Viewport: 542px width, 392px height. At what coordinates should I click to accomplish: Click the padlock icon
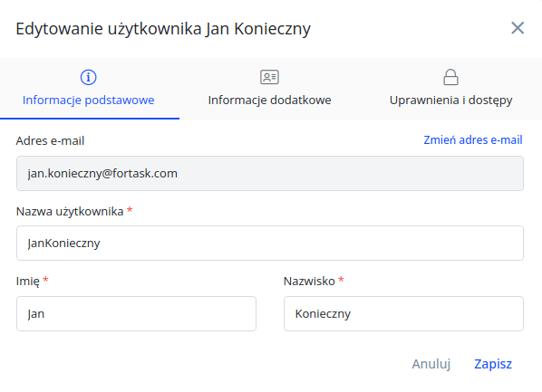(450, 77)
